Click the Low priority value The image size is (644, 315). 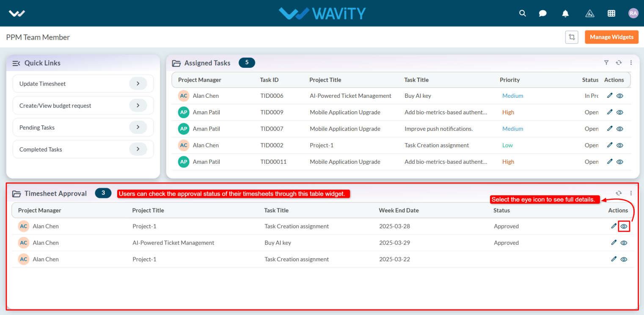pos(507,145)
